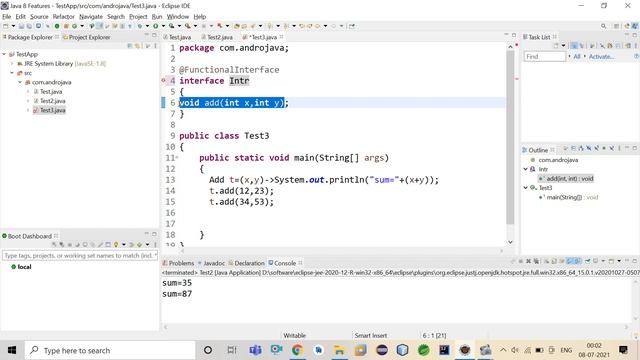The image size is (640, 360).
Task: Open Microsoft Teams from the taskbar
Action: [x=256, y=350]
